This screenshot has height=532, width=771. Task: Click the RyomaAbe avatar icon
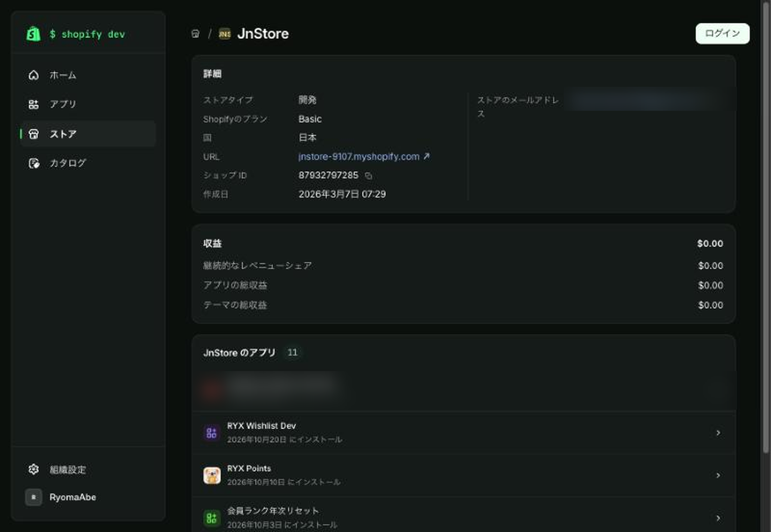(x=33, y=497)
